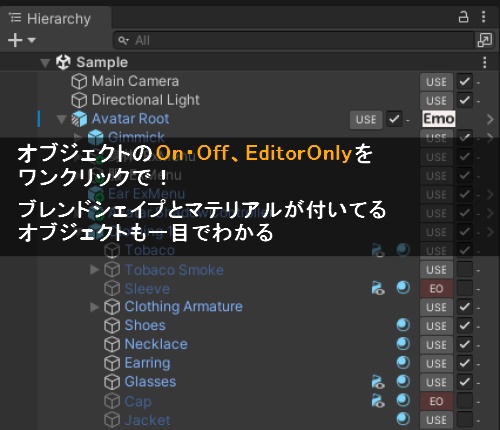The image size is (500, 430).
Task: Select the Necklace object
Action: coord(156,344)
